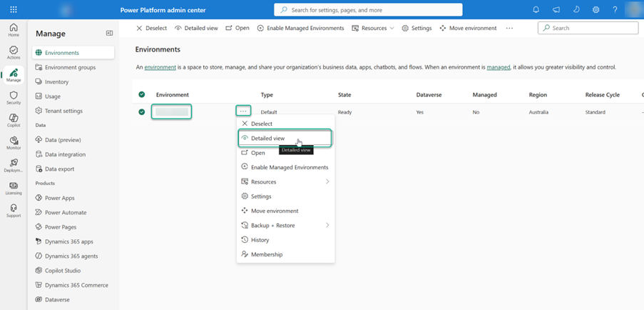Open Manage in left rail
The width and height of the screenshot is (644, 310).
pyautogui.click(x=14, y=75)
